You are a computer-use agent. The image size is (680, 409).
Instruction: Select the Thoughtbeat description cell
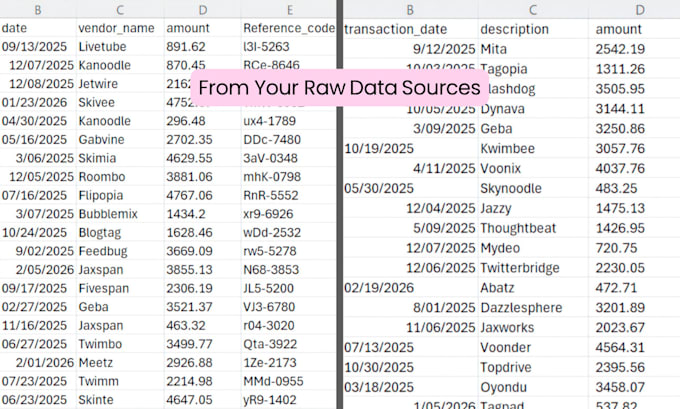tap(533, 228)
